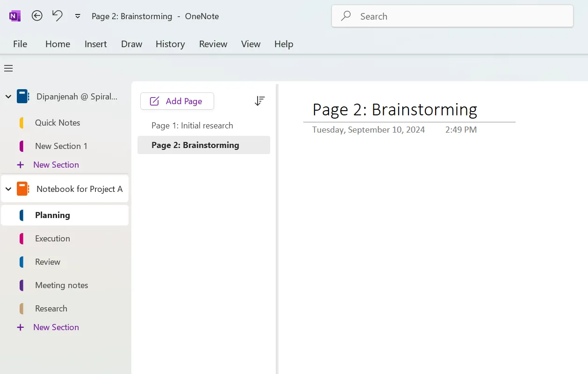Select the Notebook for Project A name
588x374 pixels.
79,189
